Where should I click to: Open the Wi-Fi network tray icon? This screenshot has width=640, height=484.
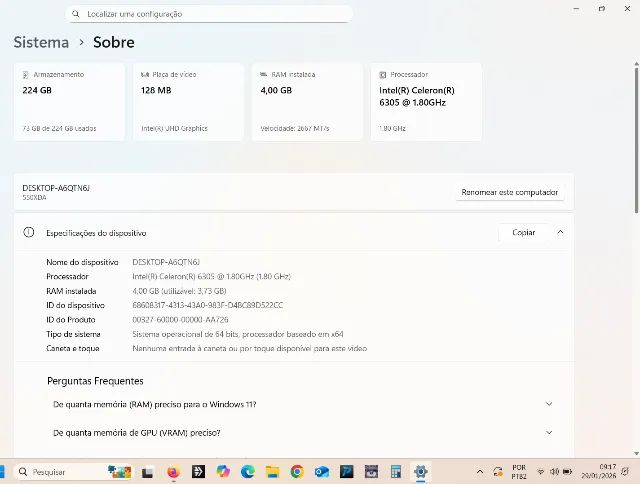click(540, 472)
